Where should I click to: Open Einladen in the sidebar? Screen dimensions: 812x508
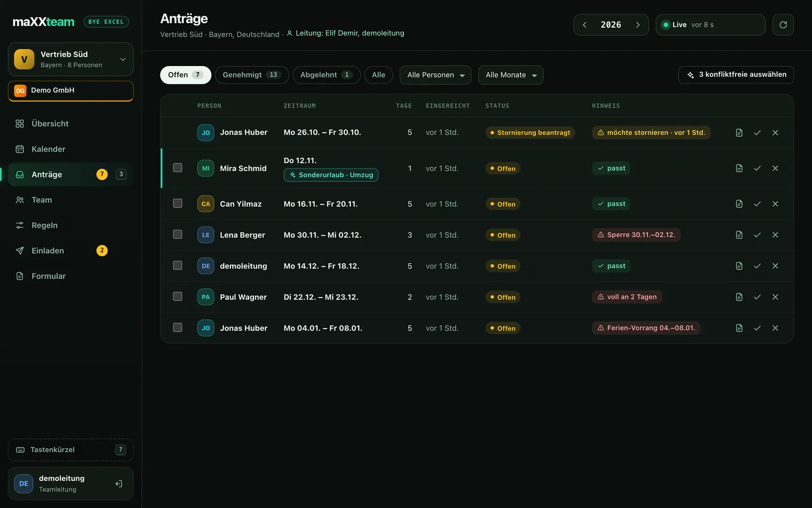tap(71, 250)
